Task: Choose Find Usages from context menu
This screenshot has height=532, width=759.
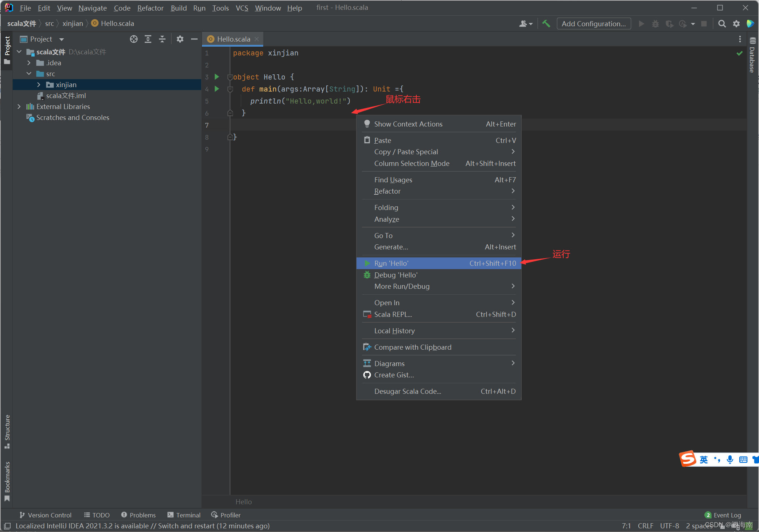Action: 439,180
